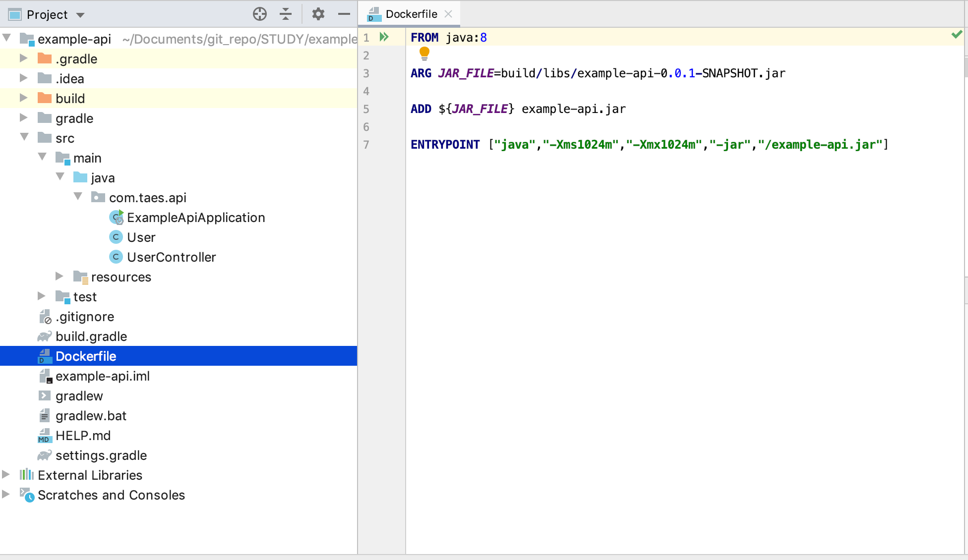Click the run Docker gutter icon on line 1
Screen dimensions: 968x560
coord(384,37)
